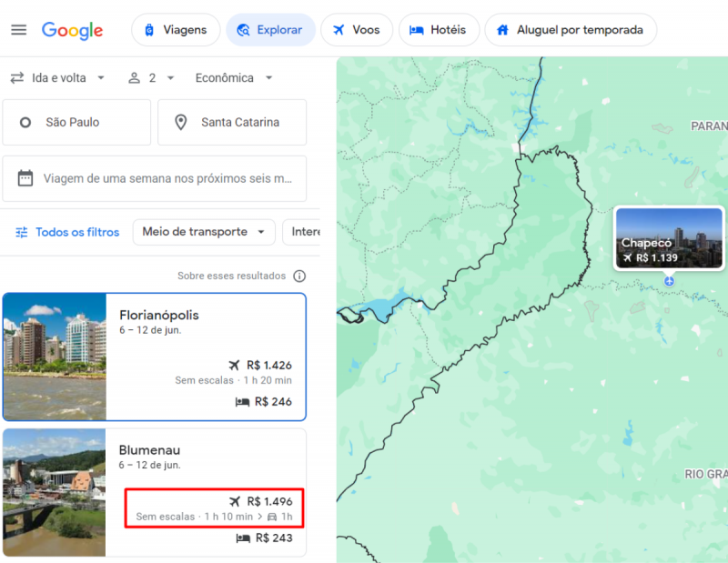Open the Meio de transporte dropdown
This screenshot has width=728, height=563.
tap(203, 232)
